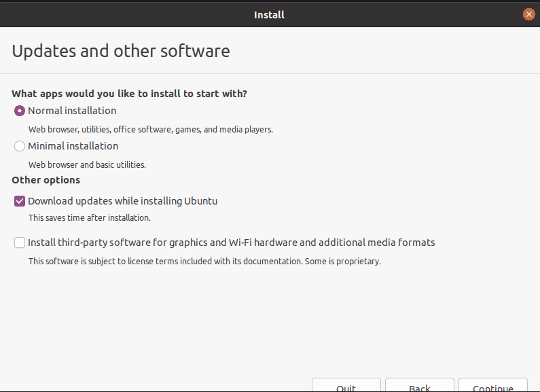Choose the Minimal installation radio button
Image resolution: width=540 pixels, height=392 pixels.
coord(20,146)
